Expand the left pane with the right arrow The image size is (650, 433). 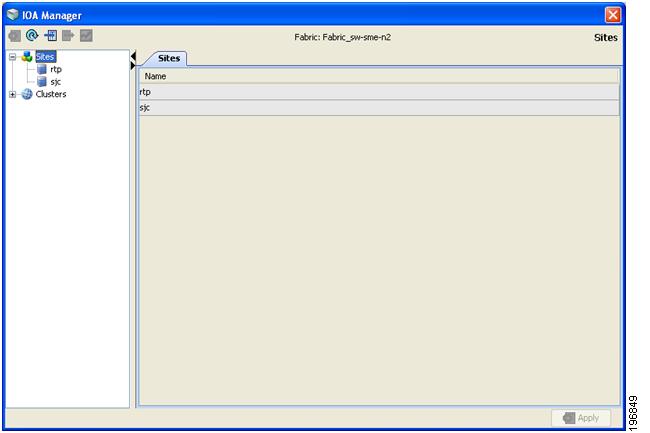[133, 65]
